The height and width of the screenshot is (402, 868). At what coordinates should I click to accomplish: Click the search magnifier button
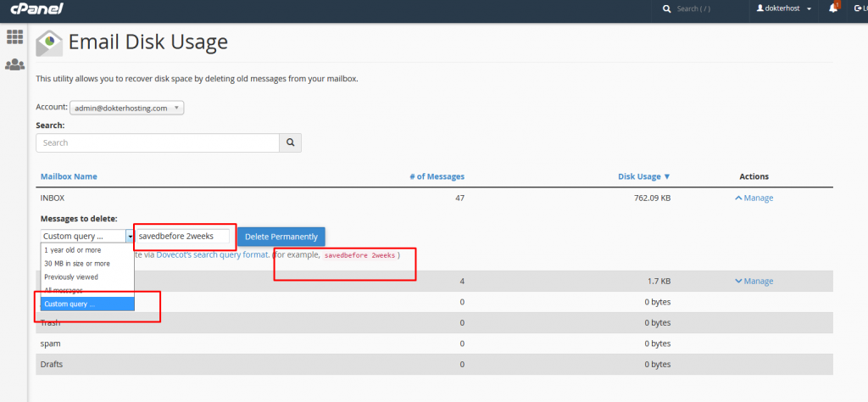pyautogui.click(x=291, y=142)
